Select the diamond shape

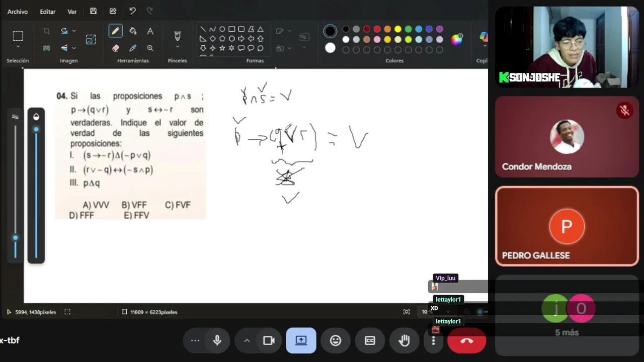pos(212,39)
